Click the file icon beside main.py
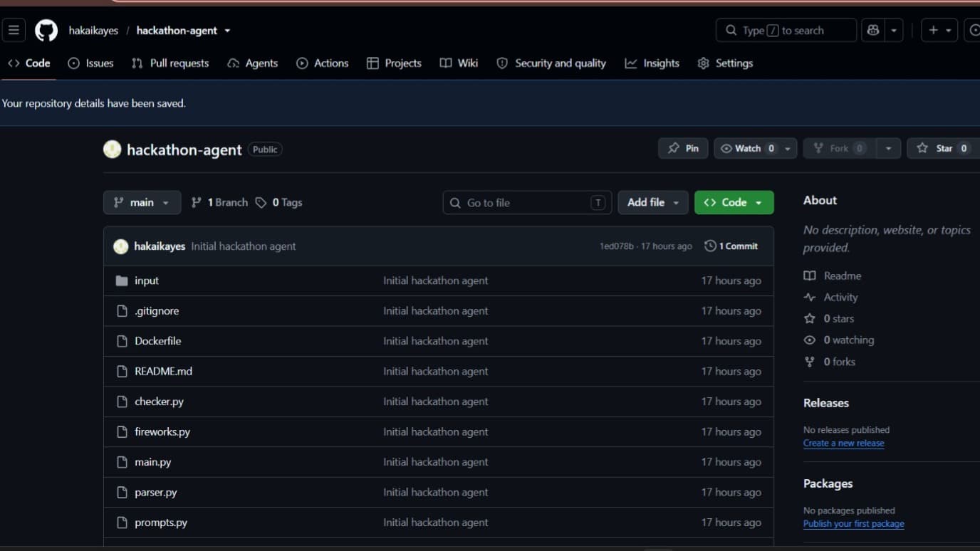 (x=121, y=462)
